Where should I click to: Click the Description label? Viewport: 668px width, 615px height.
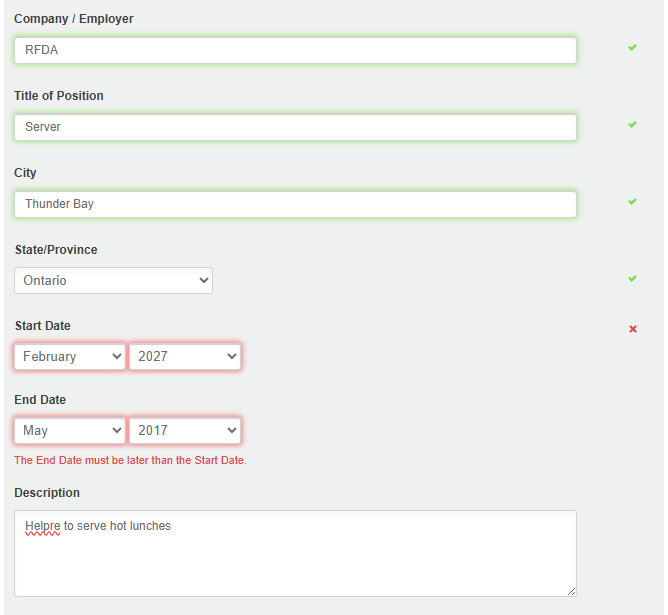[x=47, y=493]
